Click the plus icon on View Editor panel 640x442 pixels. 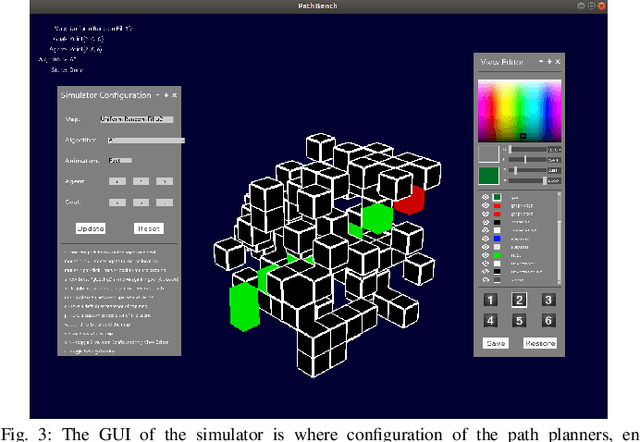549,62
